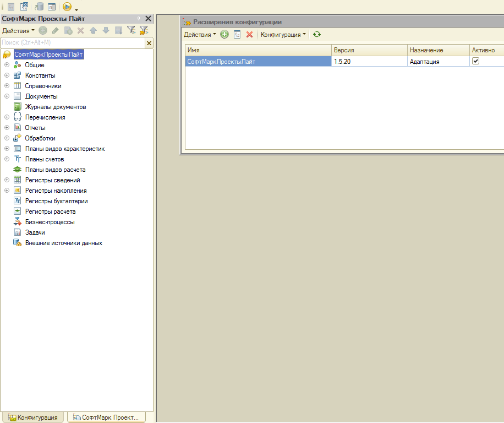Image resolution: width=504 pixels, height=423 pixels.
Task: Select Регистры бухгалтерии in the tree
Action: click(57, 201)
